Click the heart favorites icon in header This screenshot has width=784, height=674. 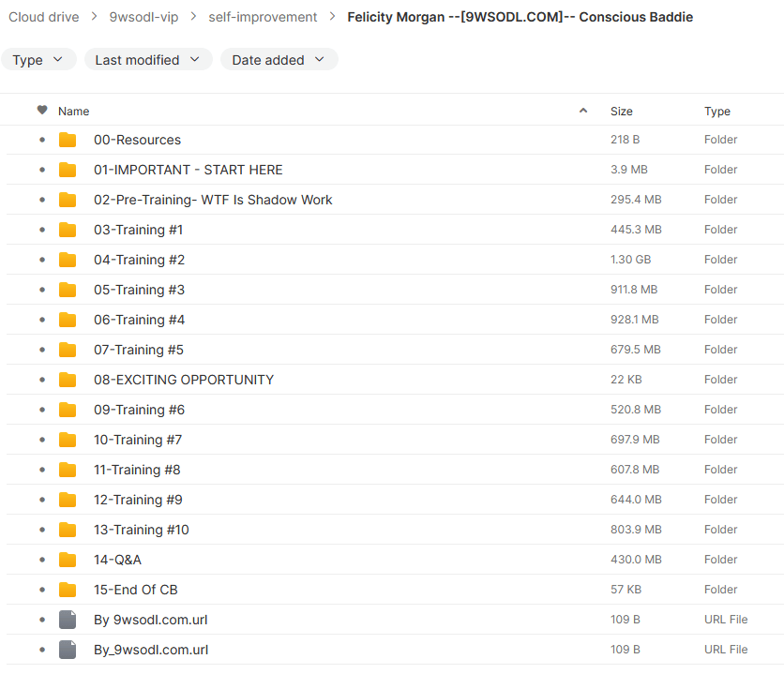(42, 111)
